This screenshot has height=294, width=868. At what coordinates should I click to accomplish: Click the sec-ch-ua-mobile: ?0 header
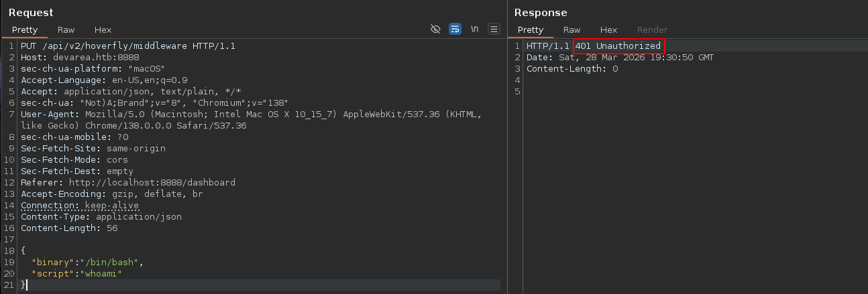[x=74, y=137]
